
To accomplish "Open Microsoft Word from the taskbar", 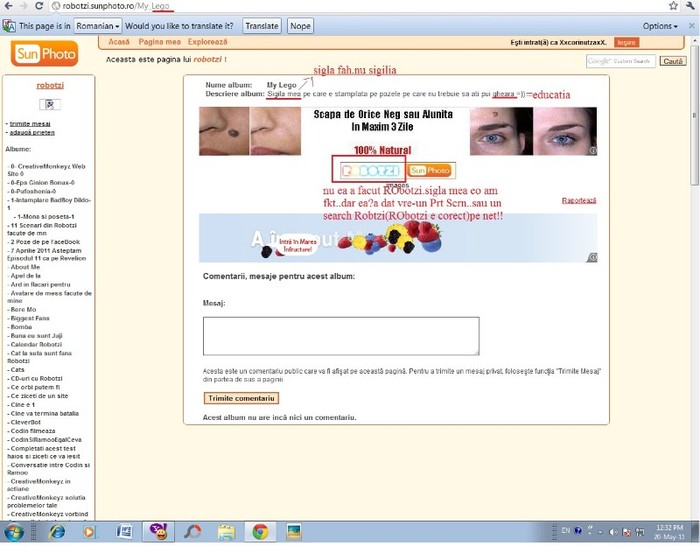I will (x=123, y=532).
